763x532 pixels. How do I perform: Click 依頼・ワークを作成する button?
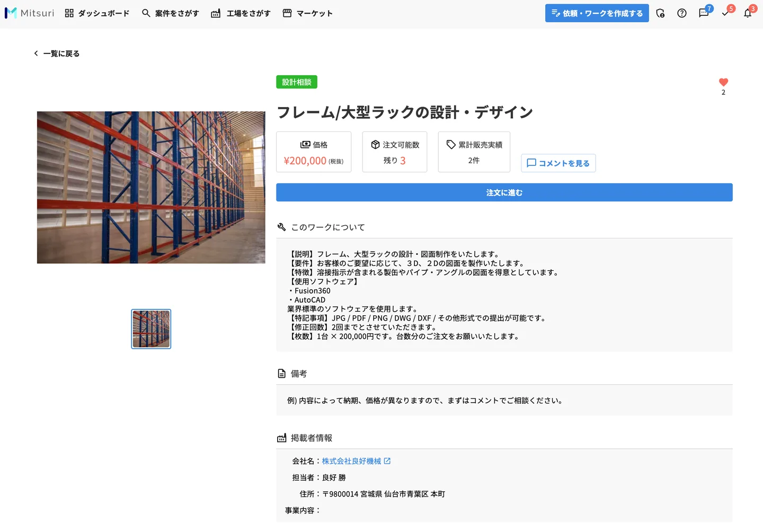click(x=597, y=13)
